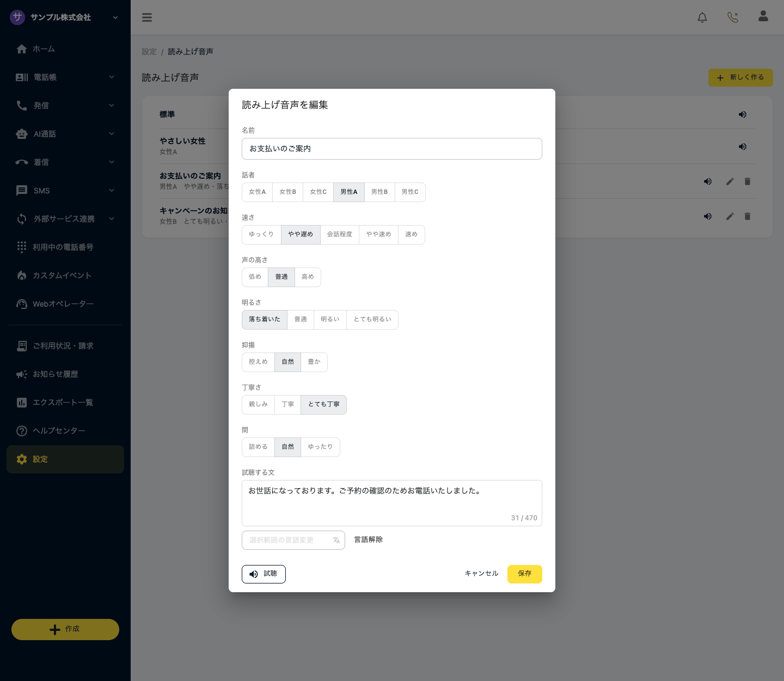This screenshot has height=681, width=784.
Task: Delete お支払いのご案内 row trash icon
Action: pyautogui.click(x=748, y=181)
